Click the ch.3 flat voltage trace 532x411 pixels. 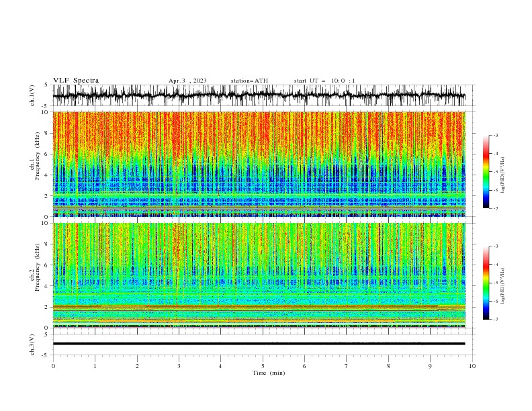[259, 344]
